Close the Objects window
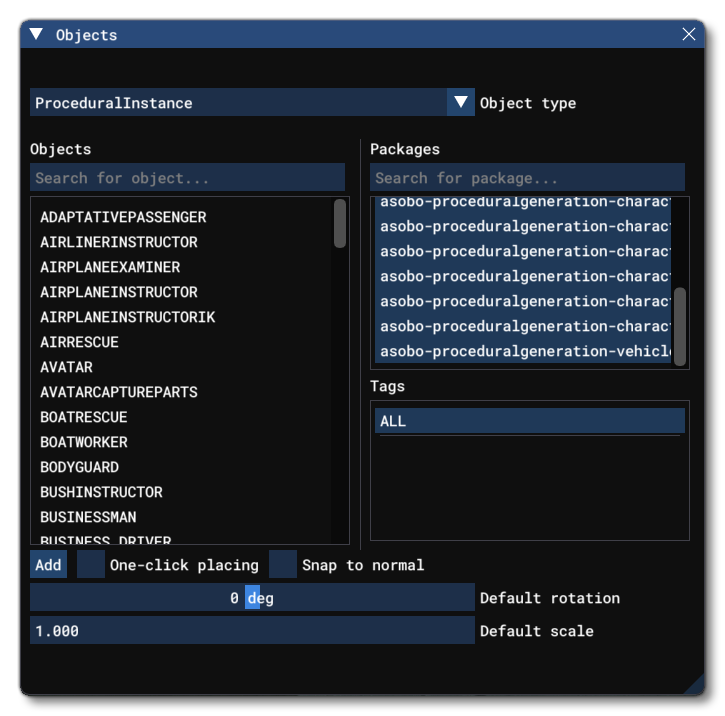Image resolution: width=725 pixels, height=716 pixels. [688, 35]
